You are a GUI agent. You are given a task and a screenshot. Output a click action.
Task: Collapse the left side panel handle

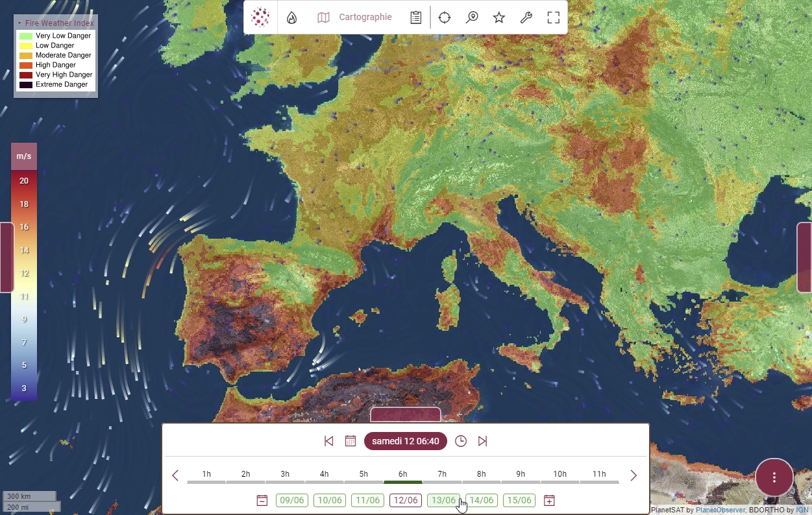click(6, 257)
